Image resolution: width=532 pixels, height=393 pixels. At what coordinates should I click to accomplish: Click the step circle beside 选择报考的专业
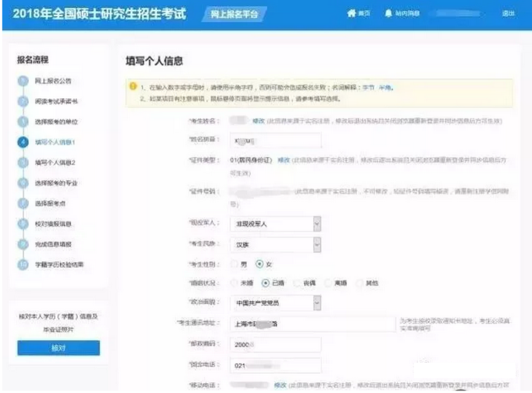coord(23,183)
